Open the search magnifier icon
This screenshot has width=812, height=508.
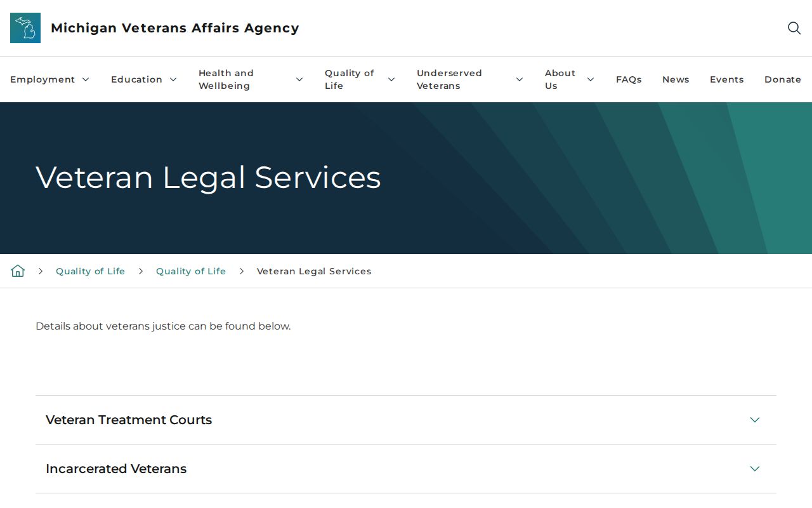(794, 28)
